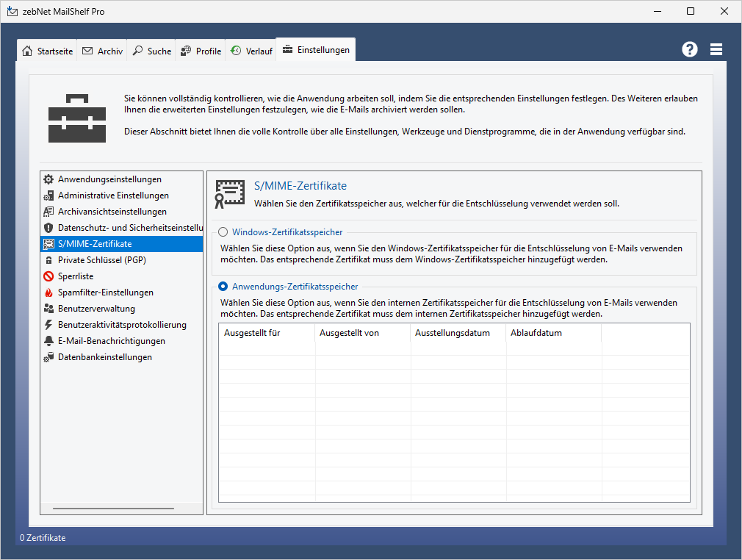Open the hamburger menu icon
742x560 pixels.
click(716, 49)
